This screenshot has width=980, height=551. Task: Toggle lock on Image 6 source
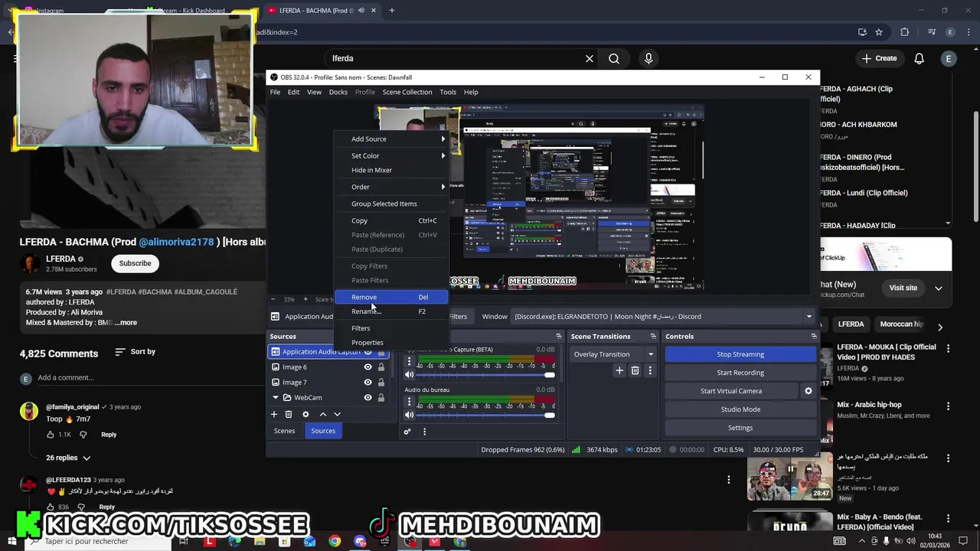pyautogui.click(x=381, y=367)
